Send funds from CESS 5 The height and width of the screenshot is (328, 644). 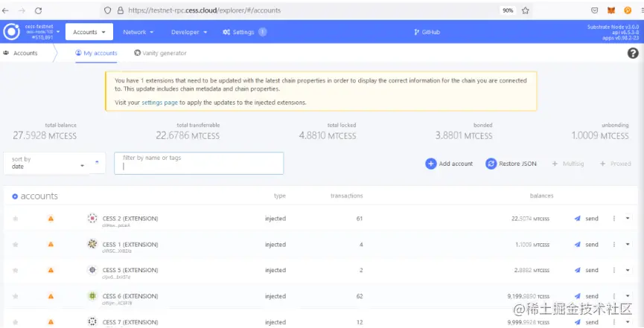coord(587,270)
